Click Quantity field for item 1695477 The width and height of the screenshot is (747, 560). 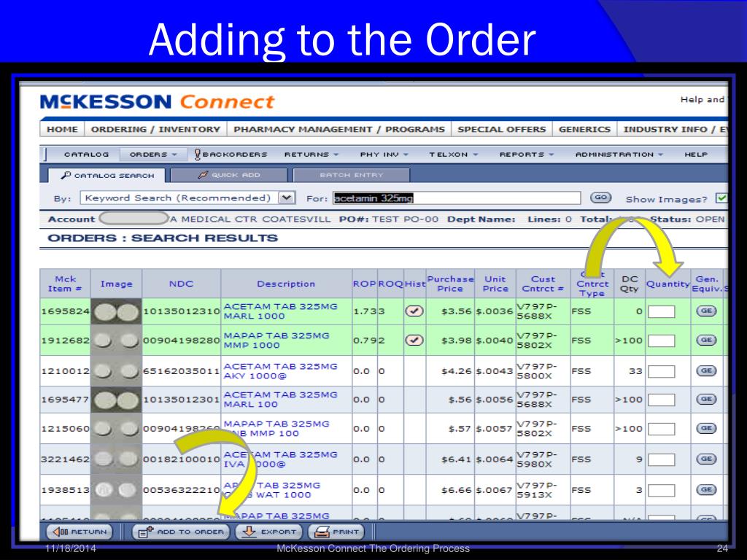click(x=661, y=400)
